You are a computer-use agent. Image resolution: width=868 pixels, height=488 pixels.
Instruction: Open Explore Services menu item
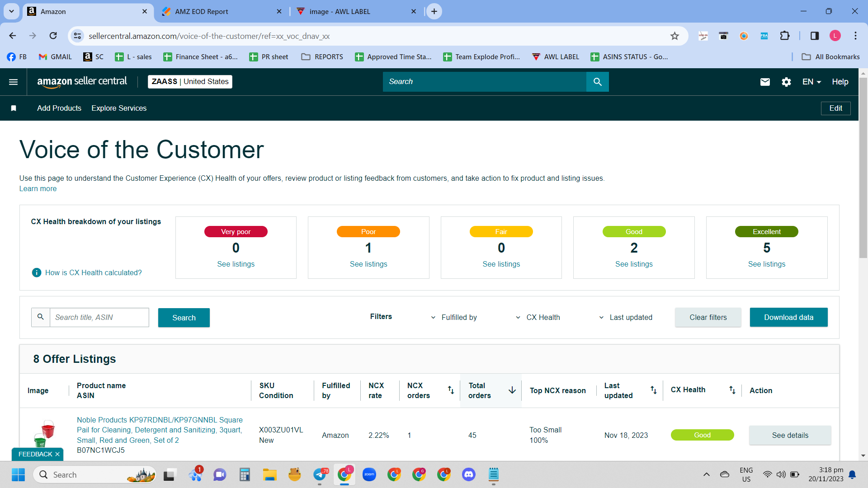[x=119, y=108]
